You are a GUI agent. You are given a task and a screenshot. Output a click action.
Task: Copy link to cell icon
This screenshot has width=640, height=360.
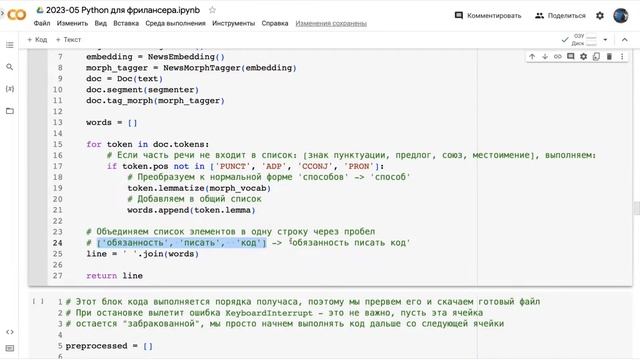(x=558, y=57)
